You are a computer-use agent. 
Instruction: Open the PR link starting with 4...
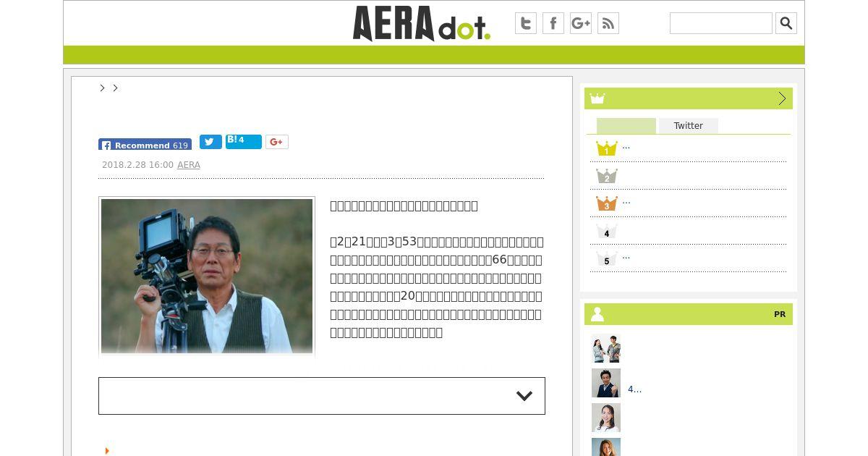[x=635, y=389]
